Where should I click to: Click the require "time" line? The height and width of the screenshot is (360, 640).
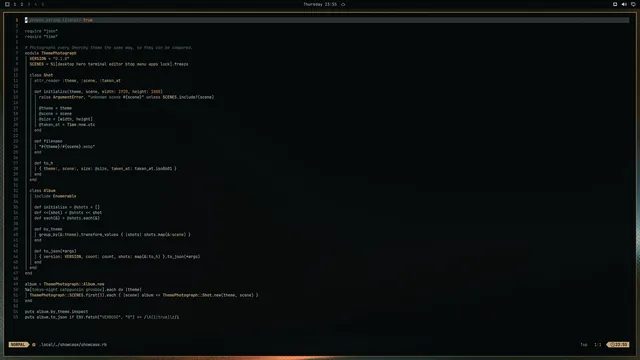pyautogui.click(x=41, y=36)
